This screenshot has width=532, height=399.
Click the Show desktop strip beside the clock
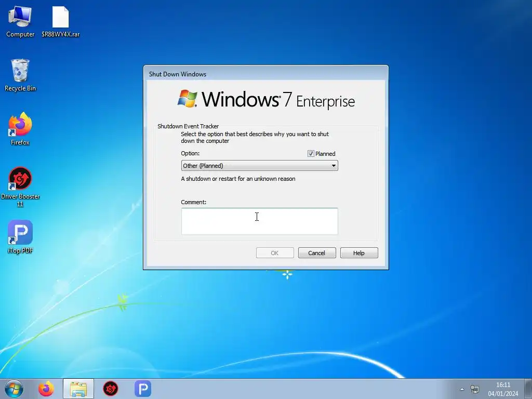[x=528, y=389]
